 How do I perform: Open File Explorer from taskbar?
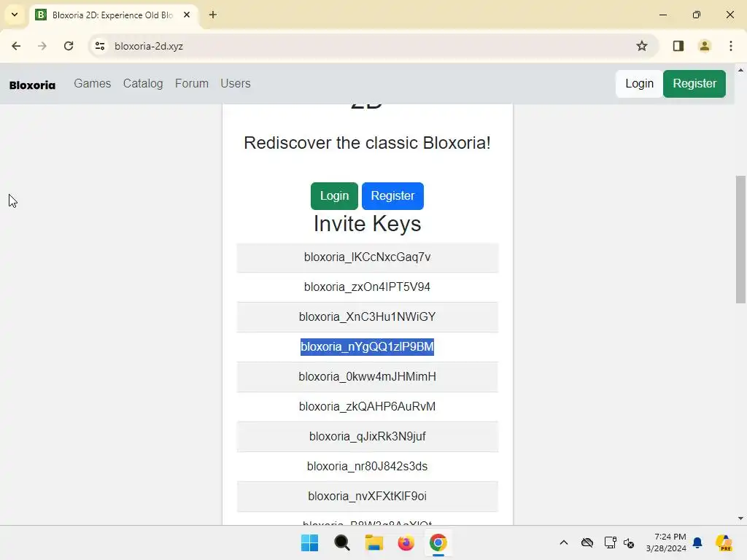[x=374, y=542]
